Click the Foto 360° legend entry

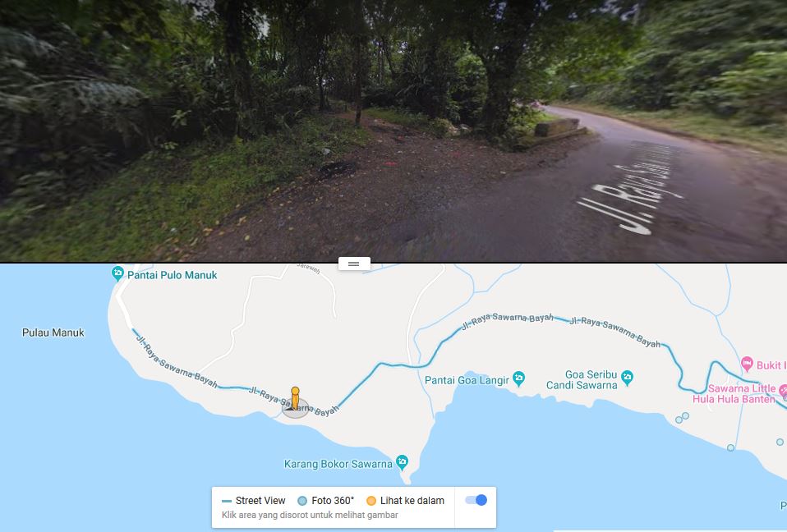coord(326,501)
